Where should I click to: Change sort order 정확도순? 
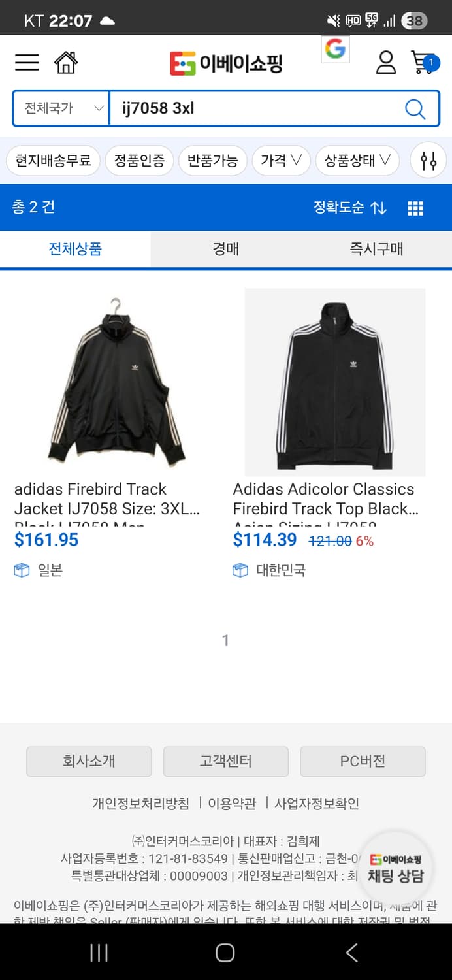click(349, 208)
